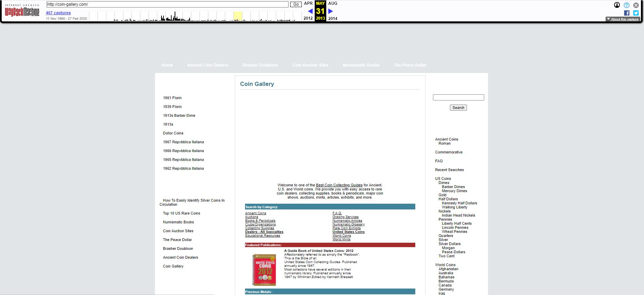The height and width of the screenshot is (295, 644).
Task: Open the user account icon
Action: pyautogui.click(x=617, y=5)
